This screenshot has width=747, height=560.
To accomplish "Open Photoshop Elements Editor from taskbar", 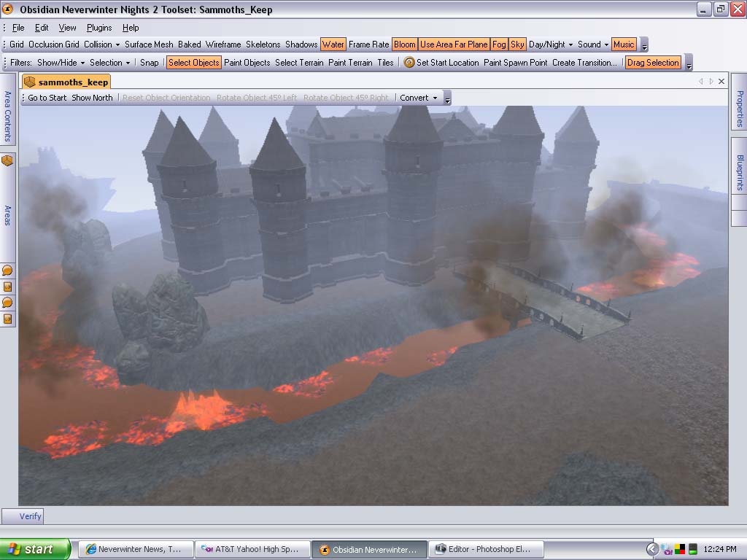I will [x=485, y=549].
